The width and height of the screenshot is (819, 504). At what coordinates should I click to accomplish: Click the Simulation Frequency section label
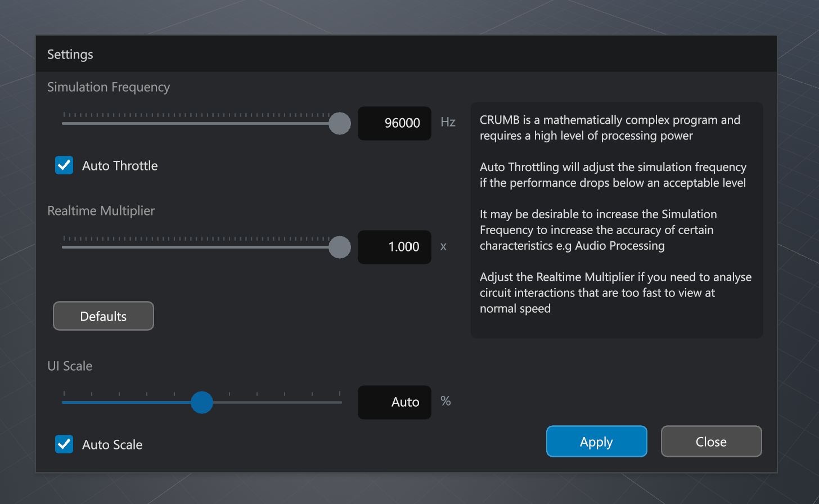pos(109,87)
